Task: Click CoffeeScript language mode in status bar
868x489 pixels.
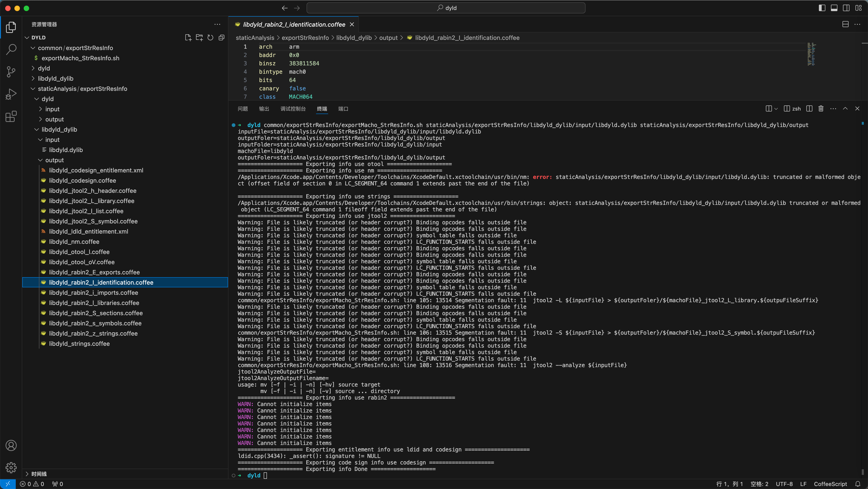Action: (830, 484)
